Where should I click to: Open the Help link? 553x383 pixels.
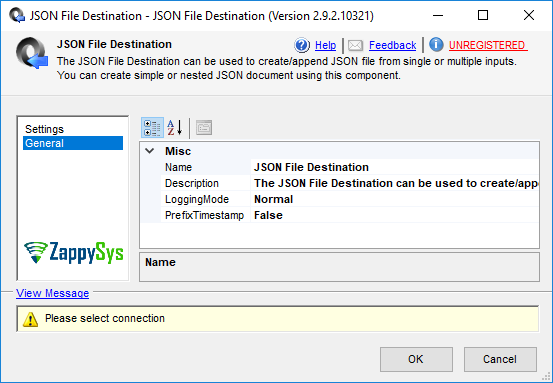(325, 45)
